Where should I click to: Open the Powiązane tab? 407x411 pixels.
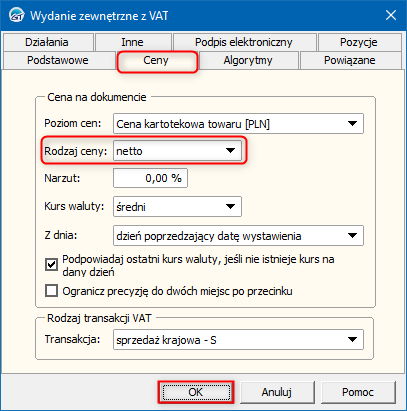click(350, 60)
